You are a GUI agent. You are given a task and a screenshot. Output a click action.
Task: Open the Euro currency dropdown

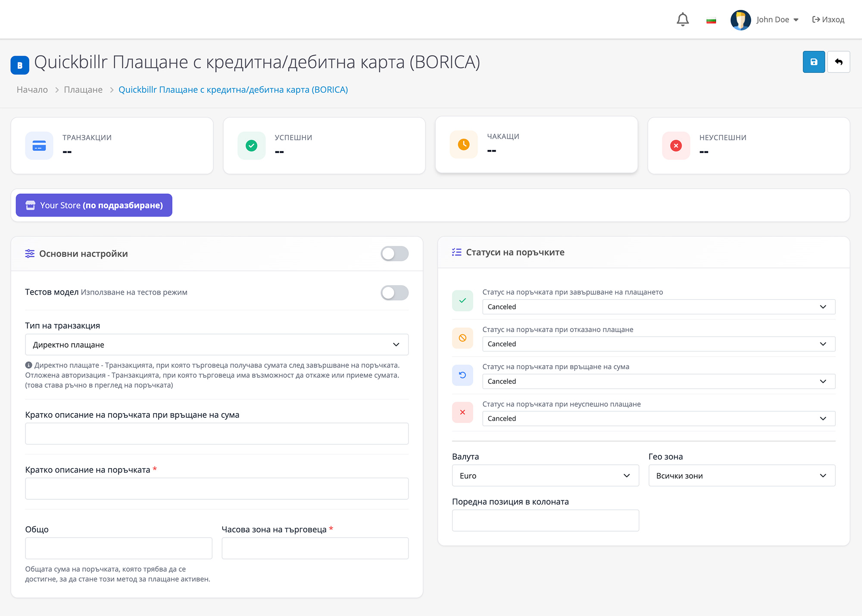(x=545, y=476)
